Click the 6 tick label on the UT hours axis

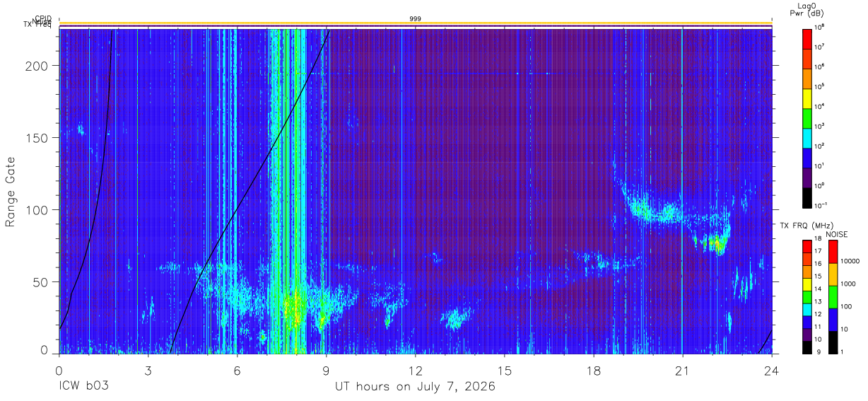237,370
